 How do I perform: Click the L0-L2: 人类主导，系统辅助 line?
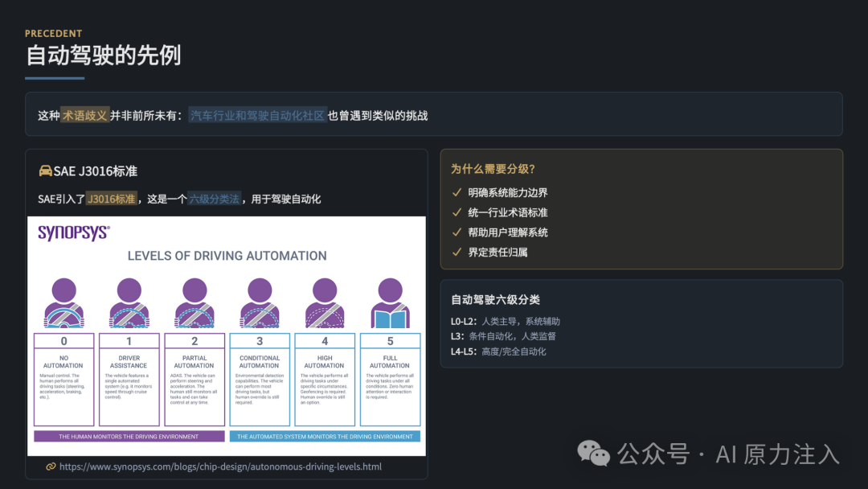(506, 321)
